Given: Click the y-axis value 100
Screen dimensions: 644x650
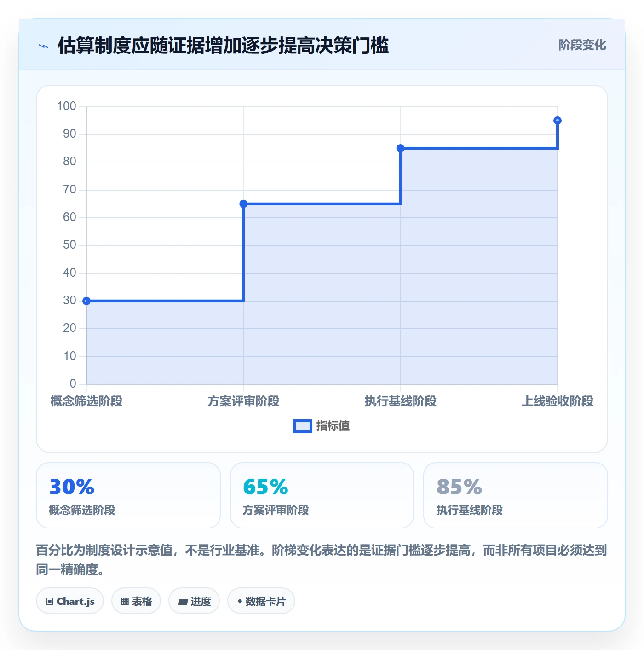Looking at the screenshot, I should point(66,106).
